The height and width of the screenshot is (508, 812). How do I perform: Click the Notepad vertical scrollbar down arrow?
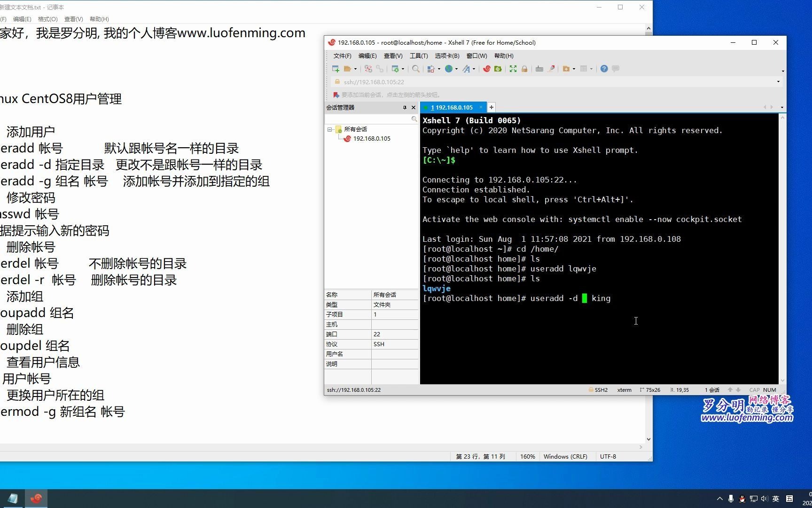pos(648,439)
